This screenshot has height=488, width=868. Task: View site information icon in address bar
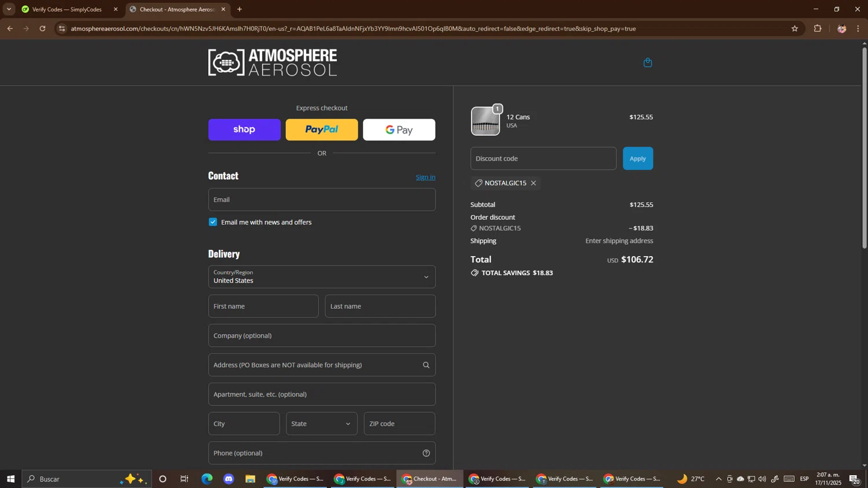[x=62, y=28]
